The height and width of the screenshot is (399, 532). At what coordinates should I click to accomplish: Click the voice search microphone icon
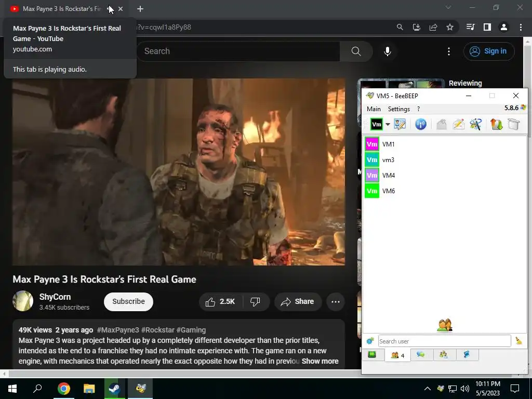(388, 51)
